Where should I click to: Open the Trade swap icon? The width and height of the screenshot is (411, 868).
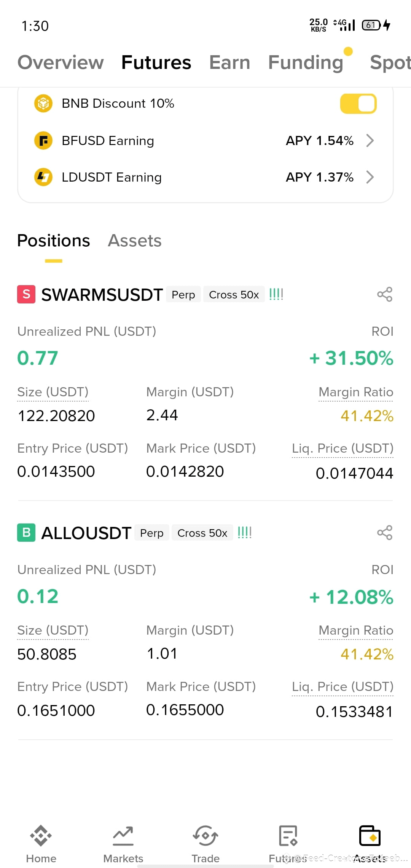click(205, 835)
